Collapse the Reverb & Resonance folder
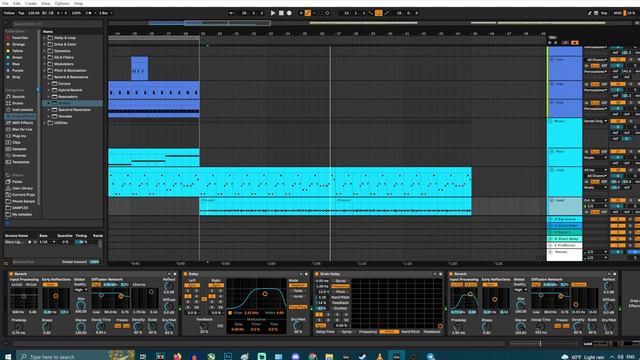Screen dimensions: 640x360 (44, 77)
